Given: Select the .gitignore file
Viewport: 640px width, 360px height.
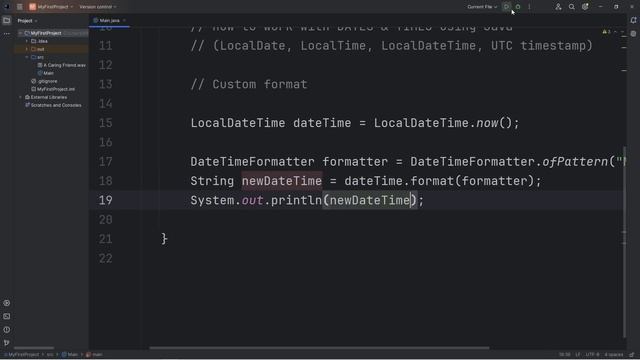Looking at the screenshot, I should click(x=44, y=81).
